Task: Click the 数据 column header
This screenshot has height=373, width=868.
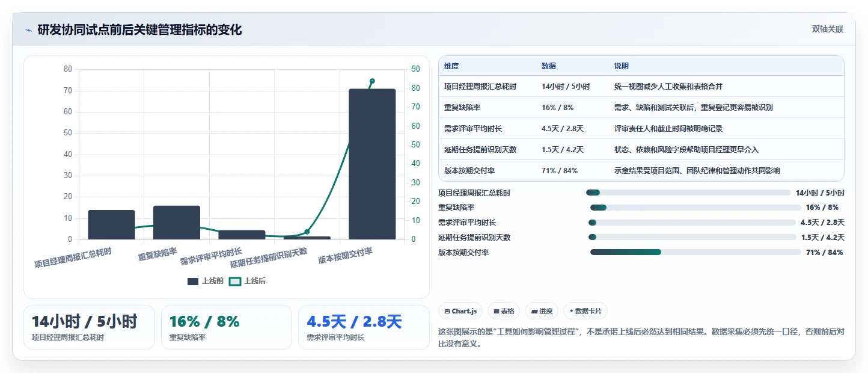Action: (549, 66)
